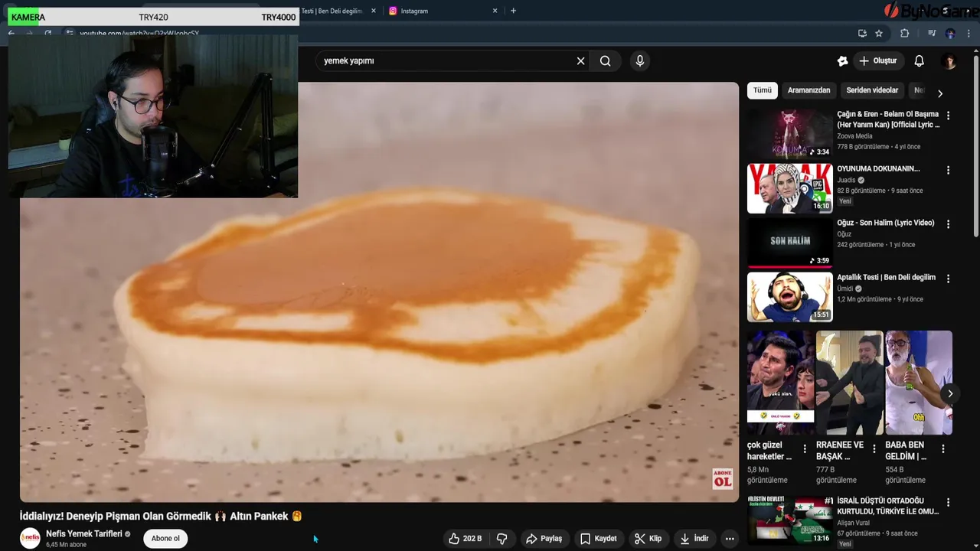Image resolution: width=980 pixels, height=551 pixels.
Task: Open options for 'çok güzel hareketler' short
Action: pyautogui.click(x=805, y=449)
